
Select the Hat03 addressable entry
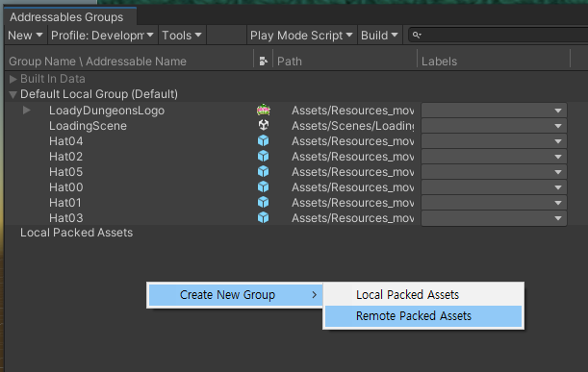coord(66,218)
